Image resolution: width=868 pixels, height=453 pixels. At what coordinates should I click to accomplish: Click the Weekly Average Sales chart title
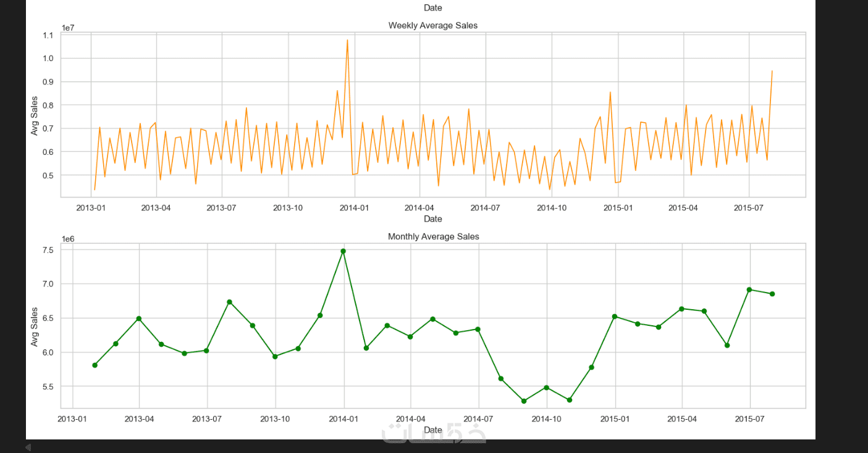coord(432,25)
